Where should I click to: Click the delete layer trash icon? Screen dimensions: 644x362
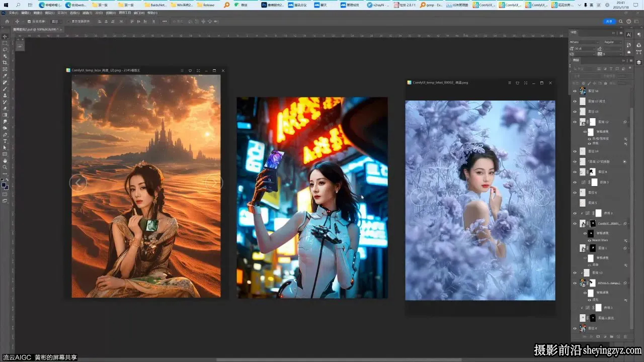coord(625,336)
